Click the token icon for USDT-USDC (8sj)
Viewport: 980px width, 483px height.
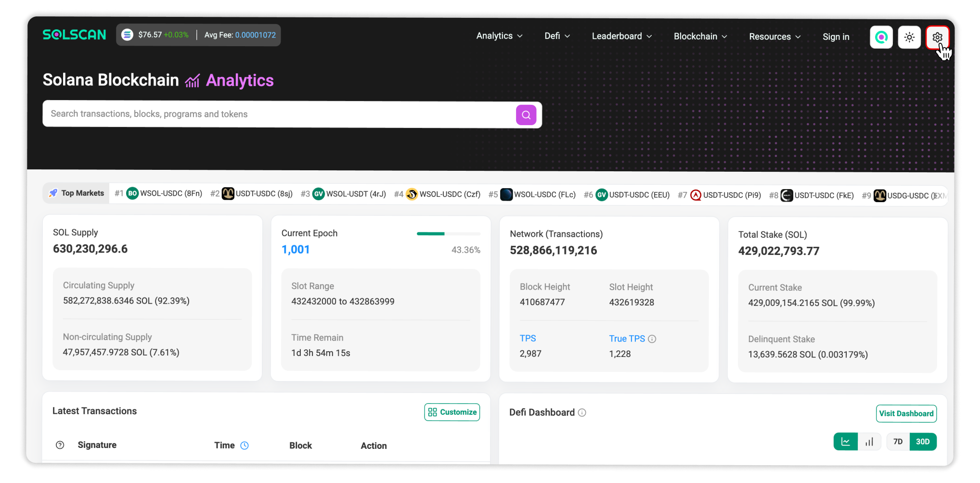coord(228,193)
